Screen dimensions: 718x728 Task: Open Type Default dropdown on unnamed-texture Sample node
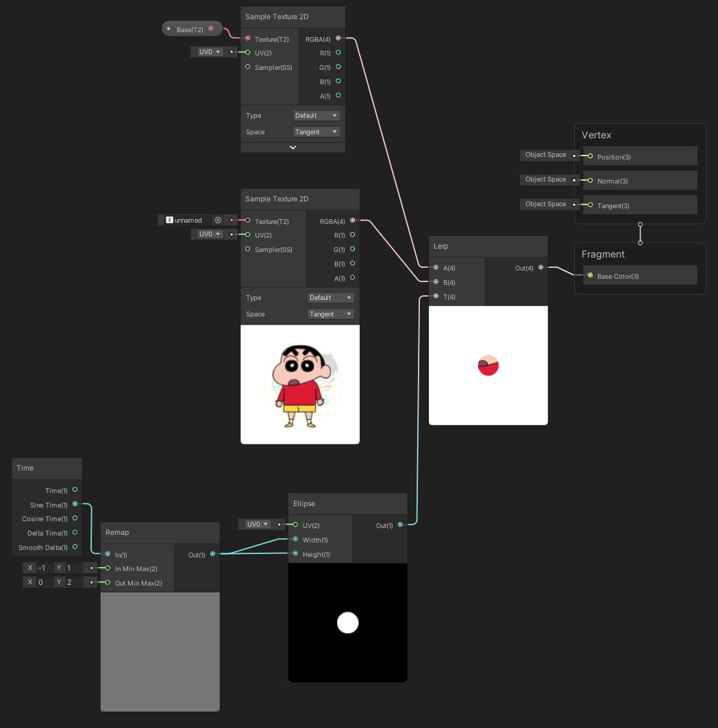(331, 298)
